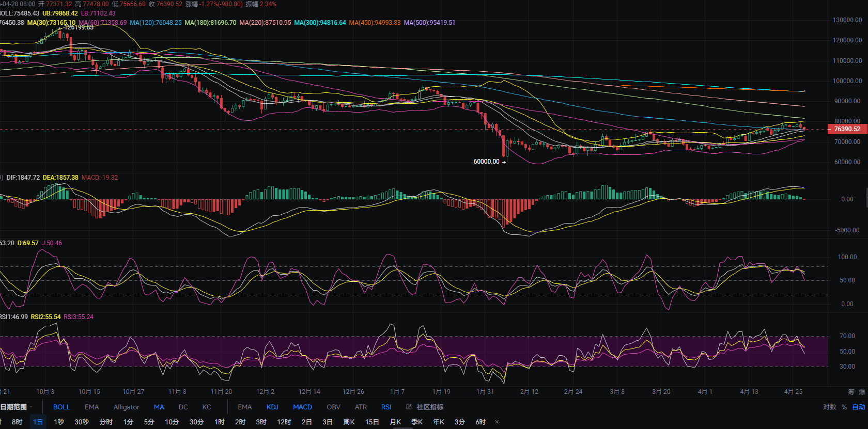The width and height of the screenshot is (868, 429).
Task: Click the 筹 chip distribution icon
Action: (851, 392)
